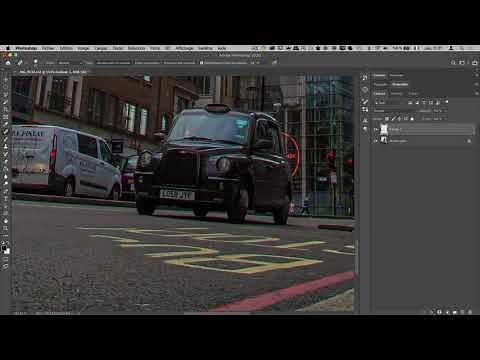Viewport: 480px width, 360px height.
Task: Set the background color swatch
Action: click(x=7, y=251)
